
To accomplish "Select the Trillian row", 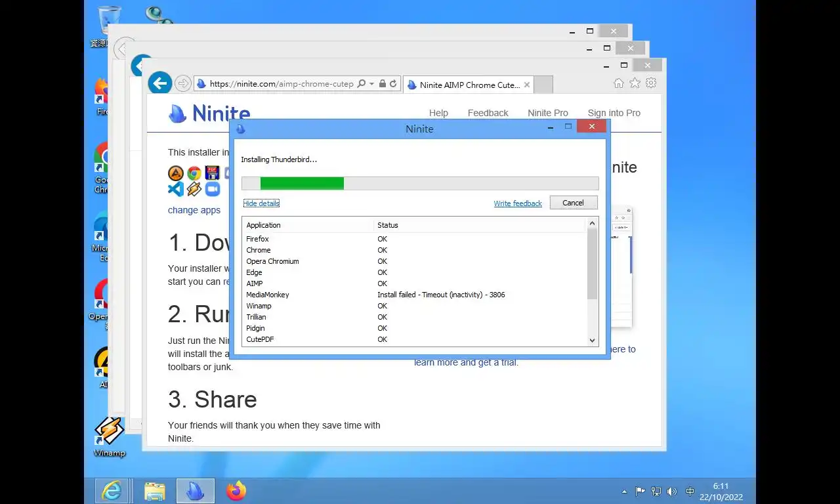I will [415, 317].
